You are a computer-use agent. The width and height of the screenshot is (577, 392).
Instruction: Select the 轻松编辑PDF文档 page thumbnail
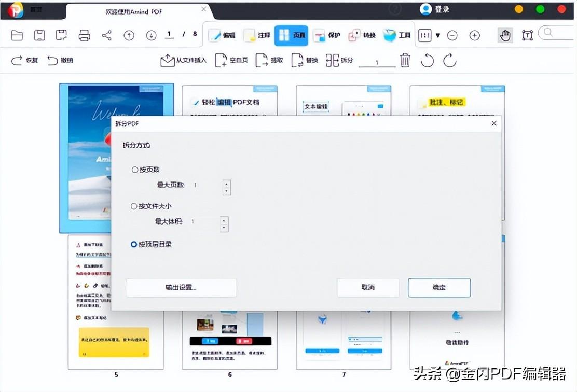click(230, 100)
